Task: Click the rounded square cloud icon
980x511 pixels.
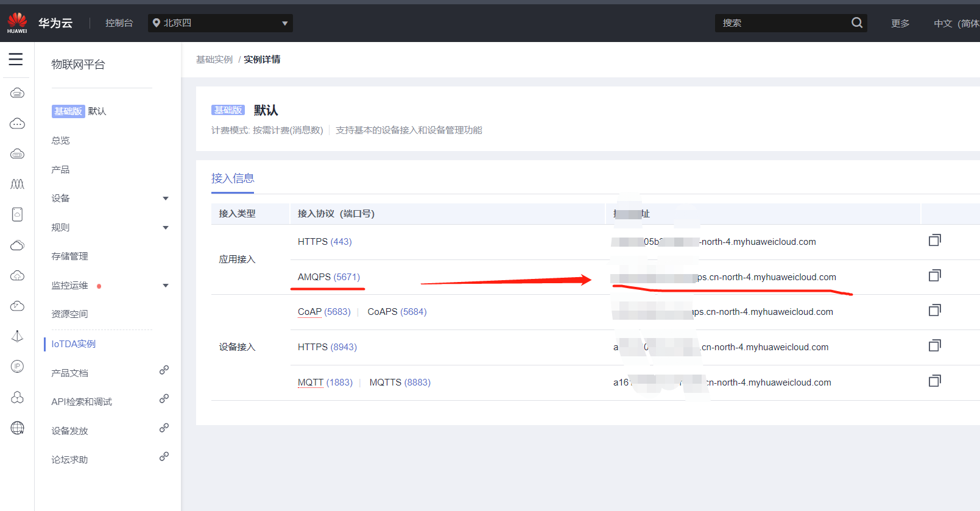Action: coord(17,214)
